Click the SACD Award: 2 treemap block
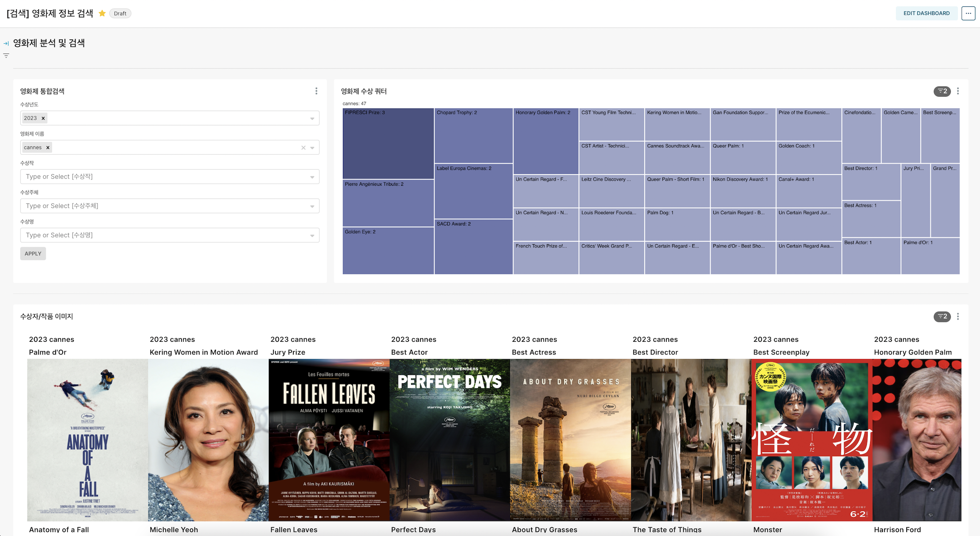Viewport: 980px width, 536px height. click(473, 247)
